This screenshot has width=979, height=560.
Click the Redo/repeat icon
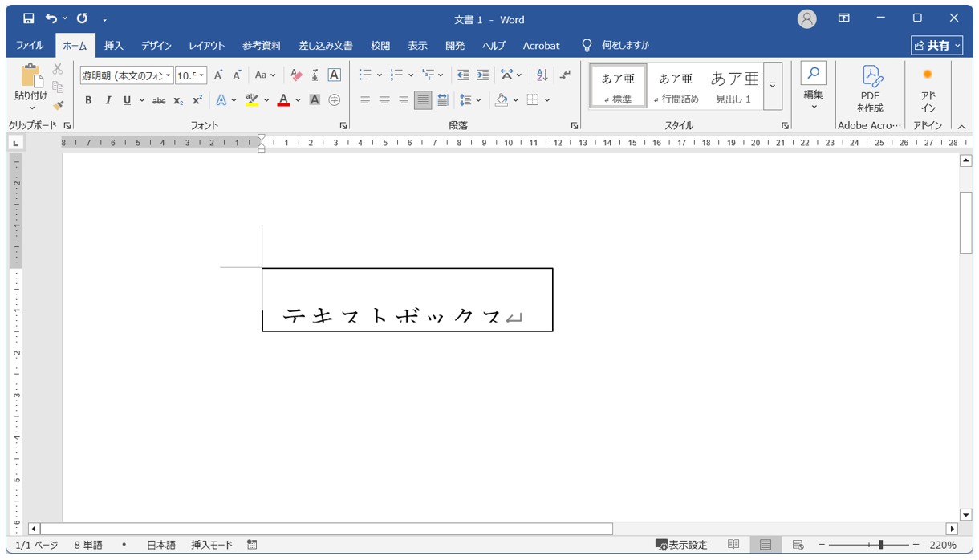click(82, 18)
